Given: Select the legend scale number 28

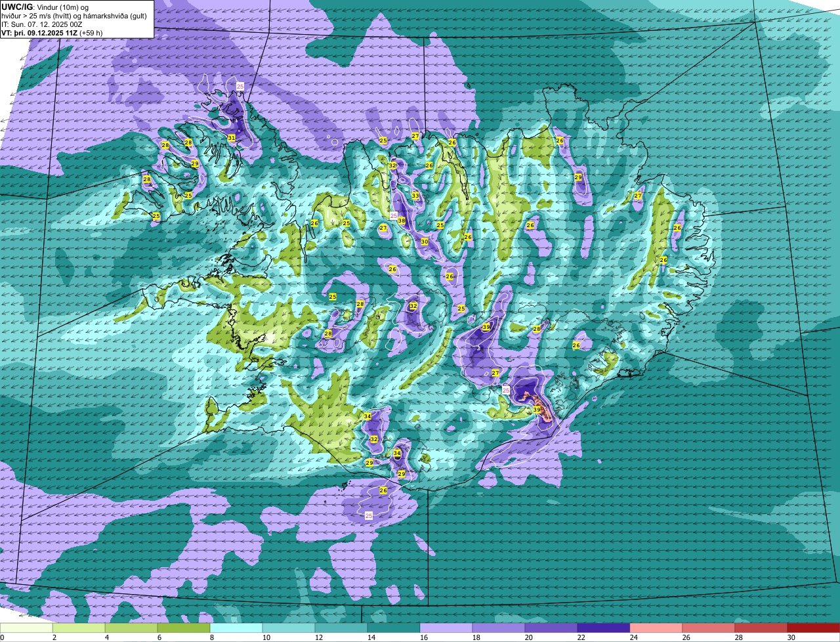Looking at the screenshot, I should tap(738, 637).
